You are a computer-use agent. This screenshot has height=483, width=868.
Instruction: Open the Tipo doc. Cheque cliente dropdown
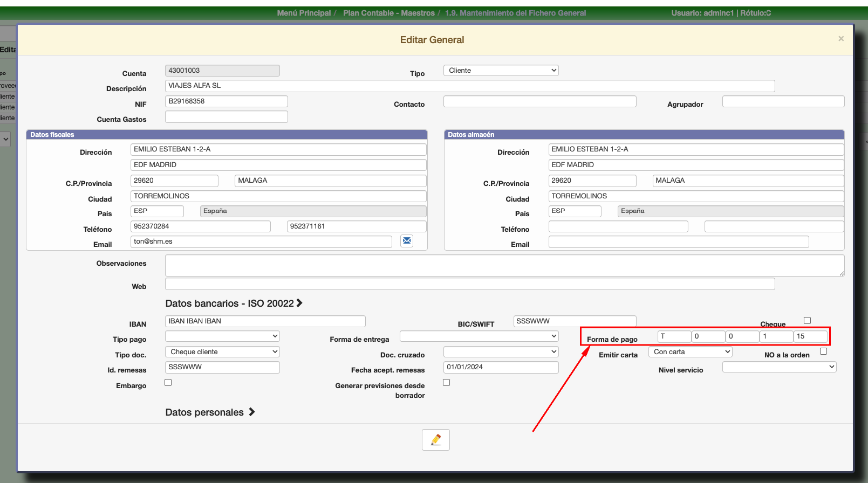222,352
